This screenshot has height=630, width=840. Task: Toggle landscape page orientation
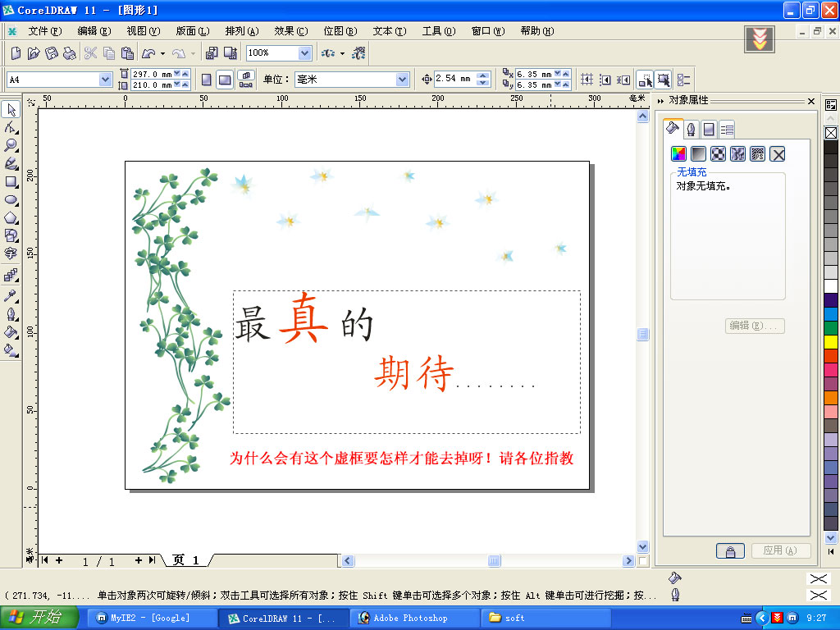point(225,80)
